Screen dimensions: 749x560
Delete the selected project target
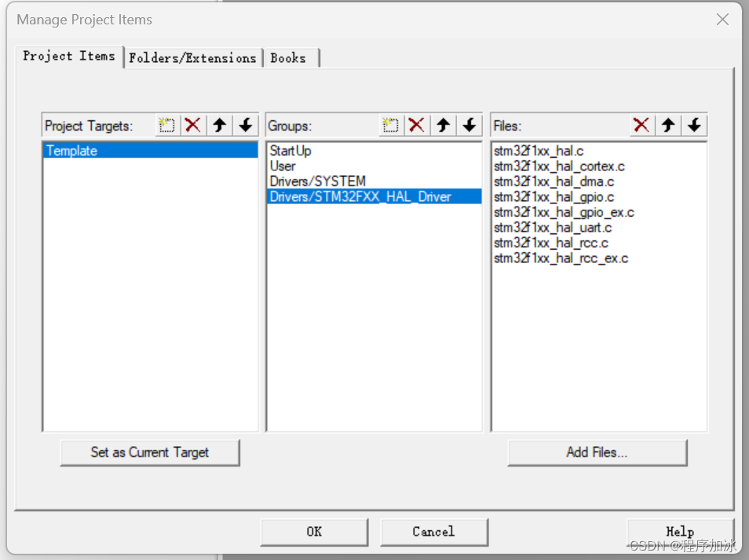click(x=193, y=125)
